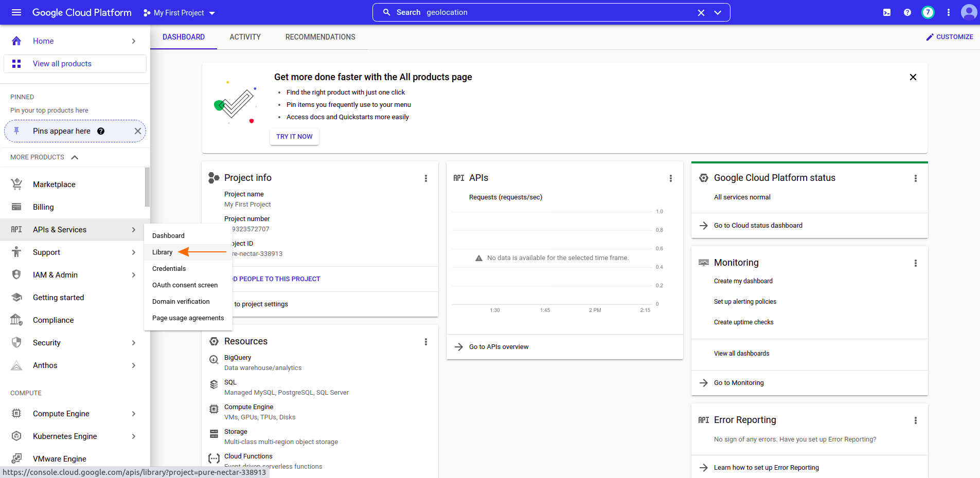Click the Getting started graduation cap icon
This screenshot has height=478, width=980.
click(x=16, y=297)
